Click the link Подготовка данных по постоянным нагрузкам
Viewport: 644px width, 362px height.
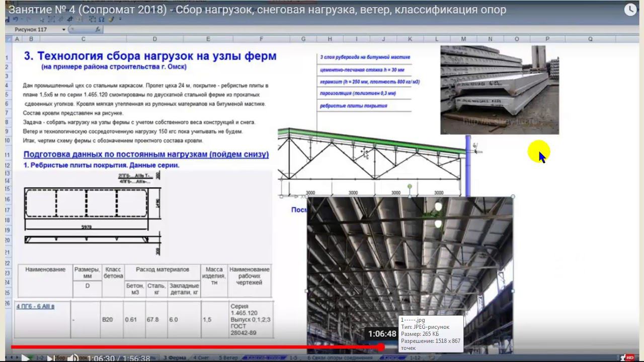point(146,154)
